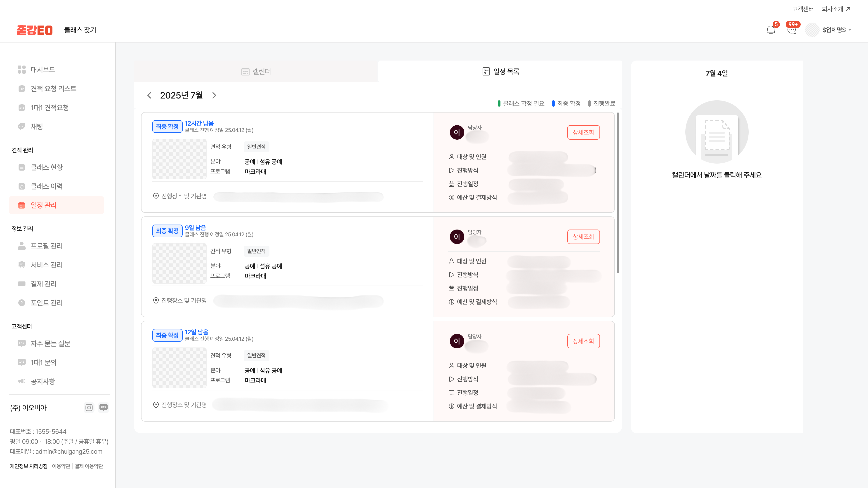Image resolution: width=868 pixels, height=488 pixels.
Task: Click the thumbnail of the 12일 남음 class
Action: click(x=179, y=368)
